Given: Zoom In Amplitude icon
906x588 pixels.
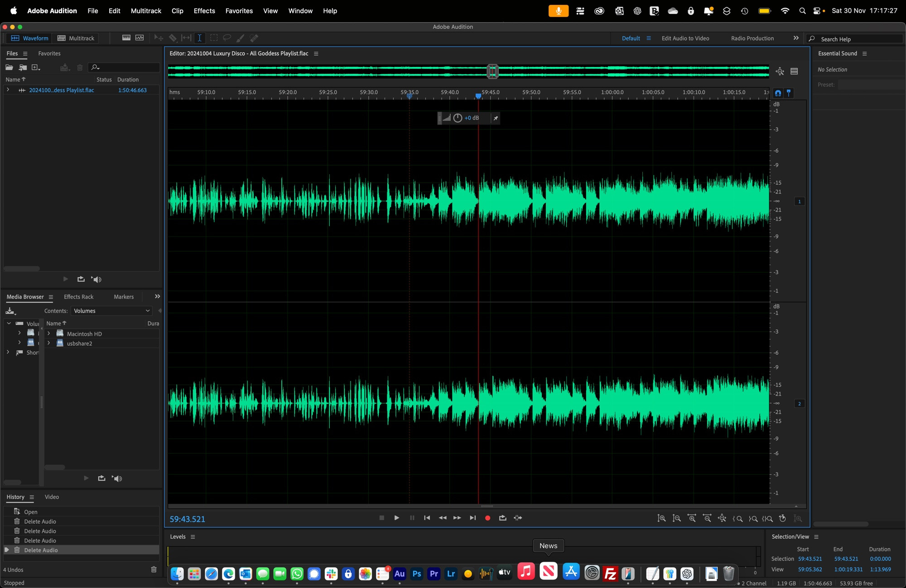Looking at the screenshot, I should click(x=661, y=518).
